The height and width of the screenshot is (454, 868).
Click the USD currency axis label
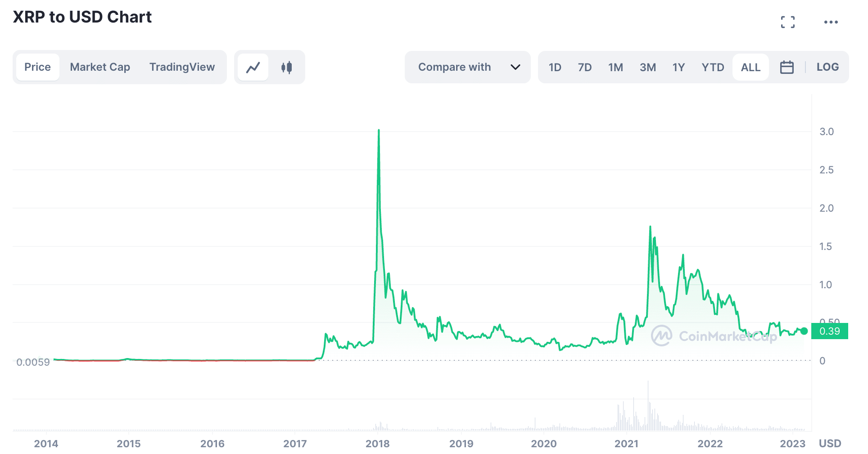830,444
